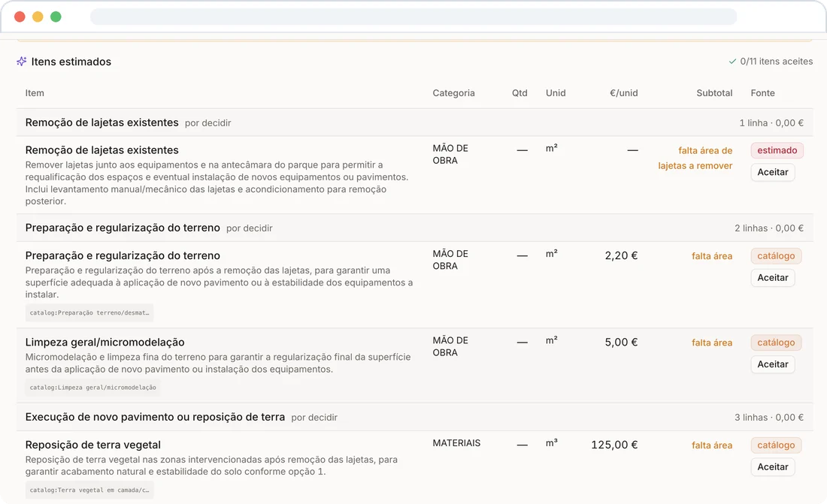Image resolution: width=827 pixels, height=504 pixels.
Task: Select the Remoção de lajetas existentes group header
Action: pos(414,122)
